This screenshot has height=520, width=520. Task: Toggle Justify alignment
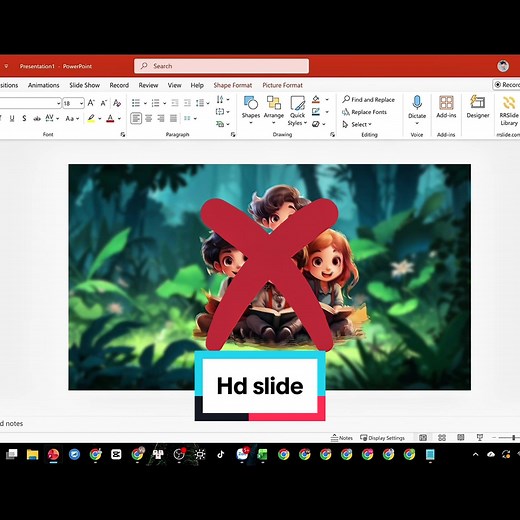click(x=173, y=118)
